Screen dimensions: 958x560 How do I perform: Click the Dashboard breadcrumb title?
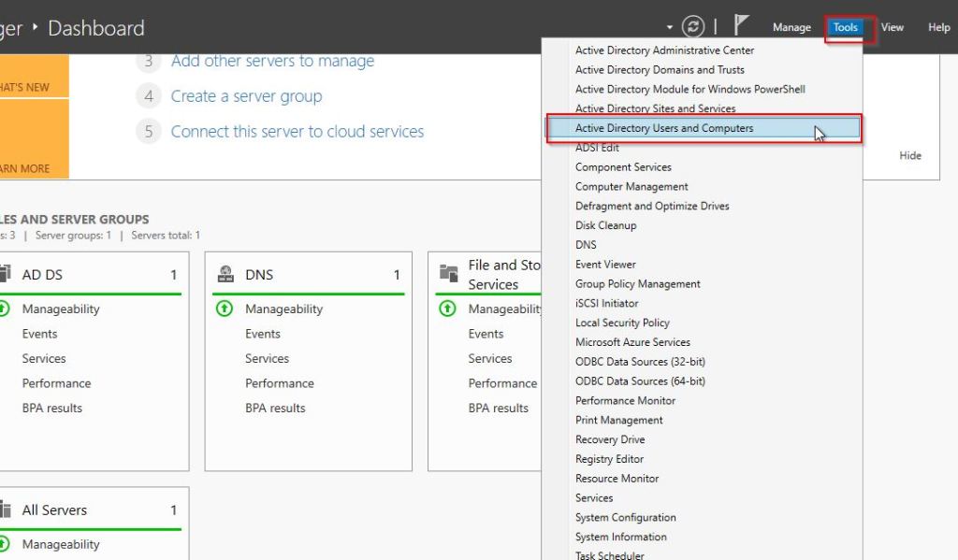[96, 28]
